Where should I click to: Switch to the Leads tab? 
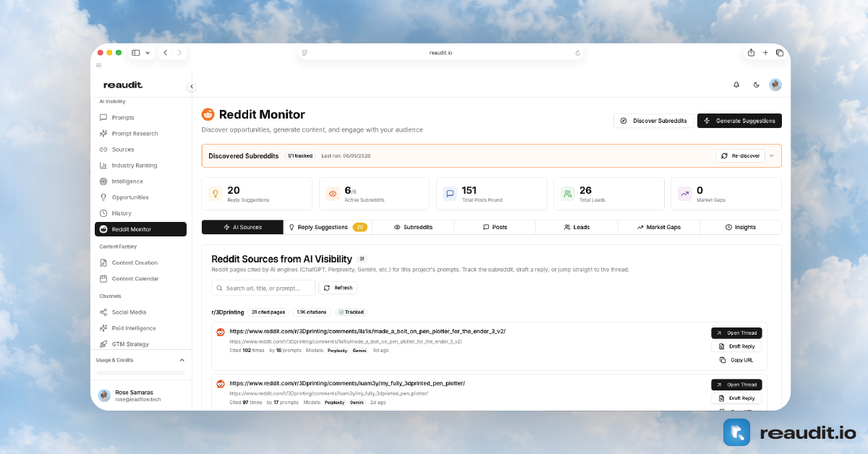tap(576, 227)
